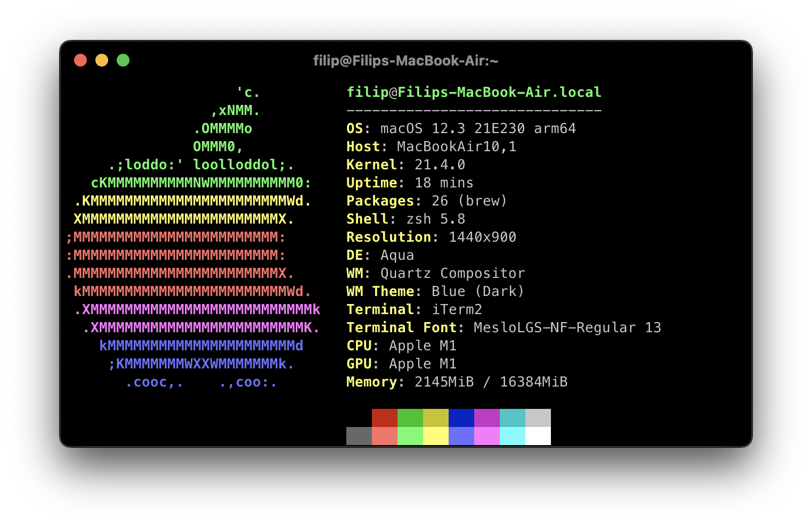Click the dark red color block
This screenshot has width=812, height=526.
pyautogui.click(x=385, y=418)
